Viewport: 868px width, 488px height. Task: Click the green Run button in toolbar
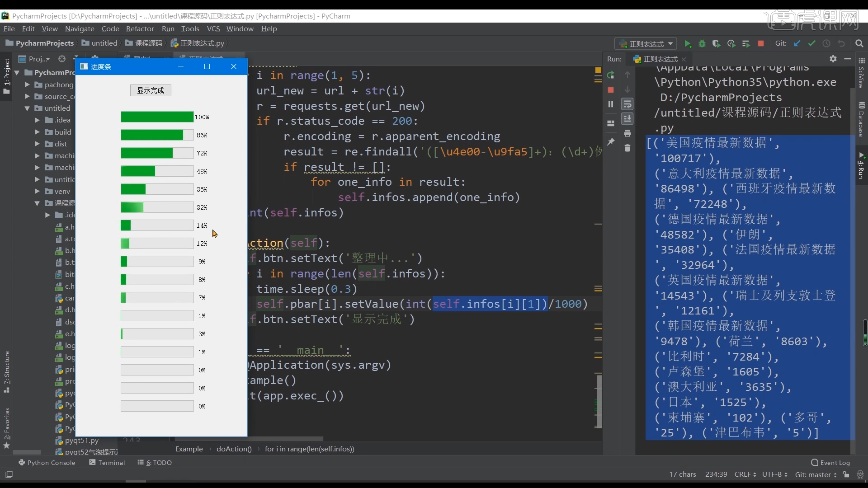click(x=688, y=44)
